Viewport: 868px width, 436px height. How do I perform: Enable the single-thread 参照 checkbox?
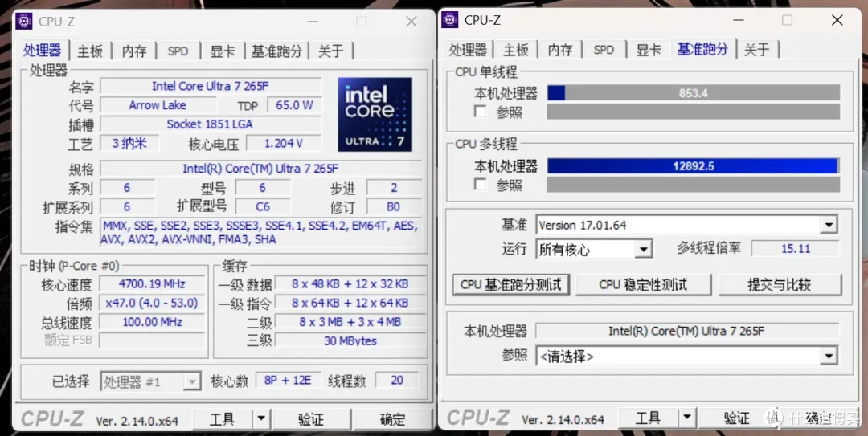[x=481, y=112]
